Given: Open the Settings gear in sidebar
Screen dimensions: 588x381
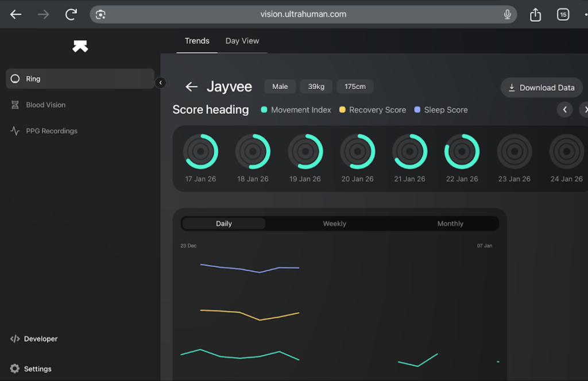Looking at the screenshot, I should [x=15, y=369].
